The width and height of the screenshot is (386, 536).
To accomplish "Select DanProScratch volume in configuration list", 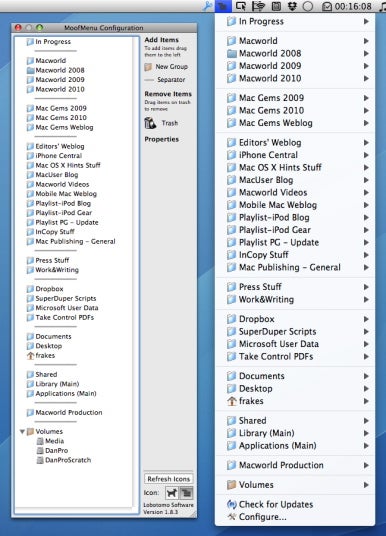I will 64,460.
